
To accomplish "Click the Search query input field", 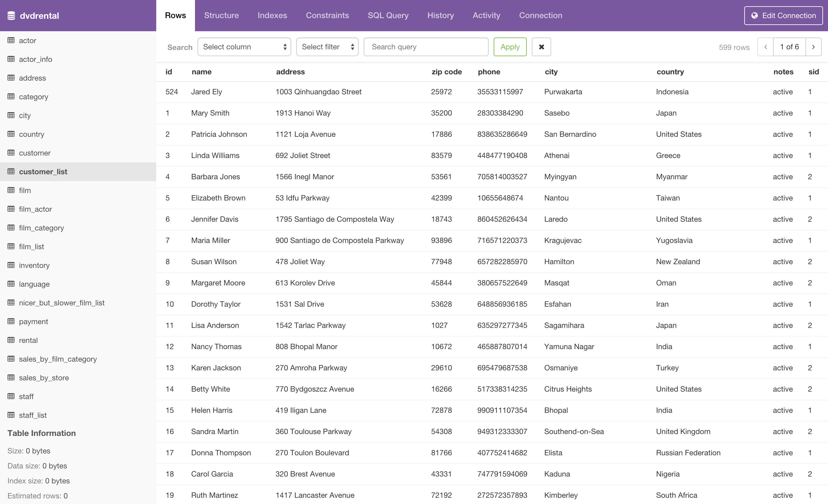I will pos(426,47).
